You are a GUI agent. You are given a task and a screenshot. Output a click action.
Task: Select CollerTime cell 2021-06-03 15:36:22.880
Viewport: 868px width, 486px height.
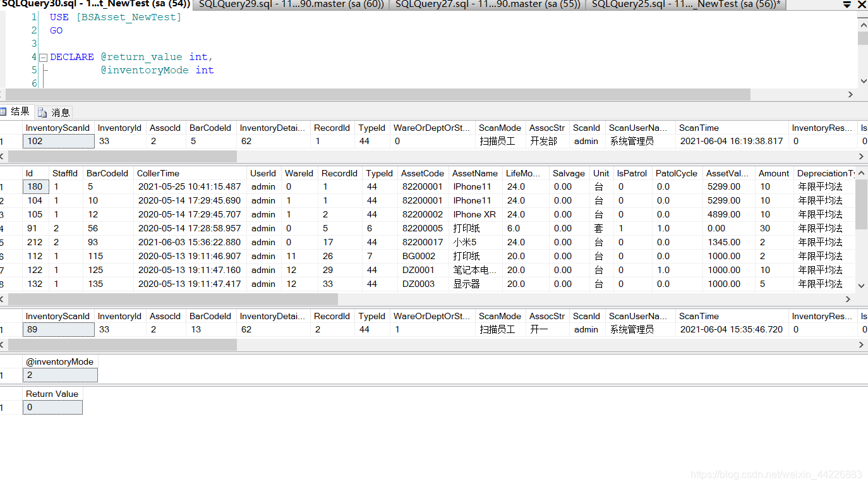pyautogui.click(x=190, y=242)
